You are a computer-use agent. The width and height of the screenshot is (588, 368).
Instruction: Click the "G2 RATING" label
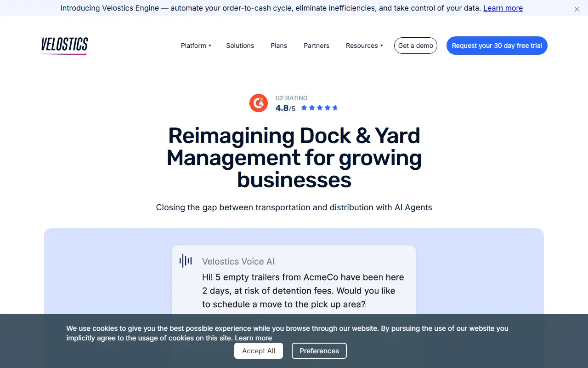click(x=291, y=98)
